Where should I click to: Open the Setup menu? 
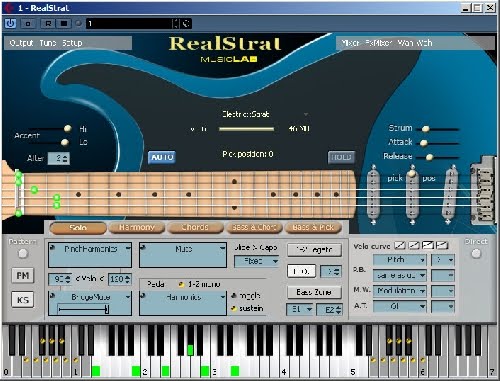click(72, 43)
